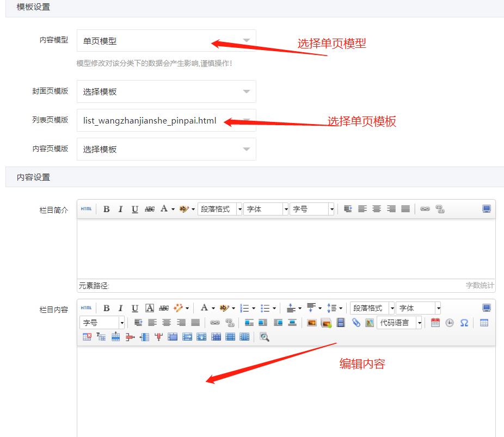Toggle fullscreen in the 栏目简介 editor
The height and width of the screenshot is (437, 504).
pyautogui.click(x=487, y=209)
